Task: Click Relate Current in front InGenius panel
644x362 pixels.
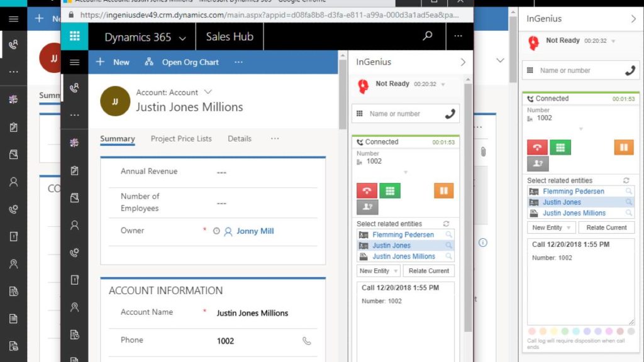Action: pyautogui.click(x=429, y=271)
